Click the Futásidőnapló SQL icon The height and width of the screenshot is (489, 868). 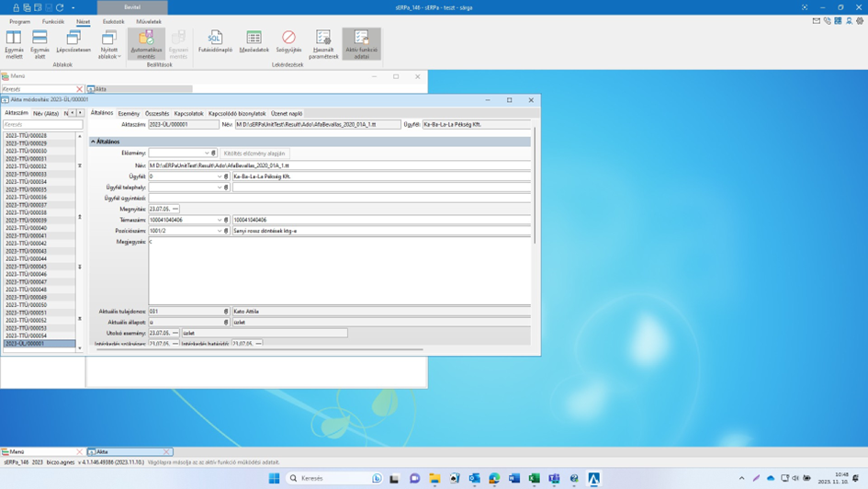click(x=215, y=39)
